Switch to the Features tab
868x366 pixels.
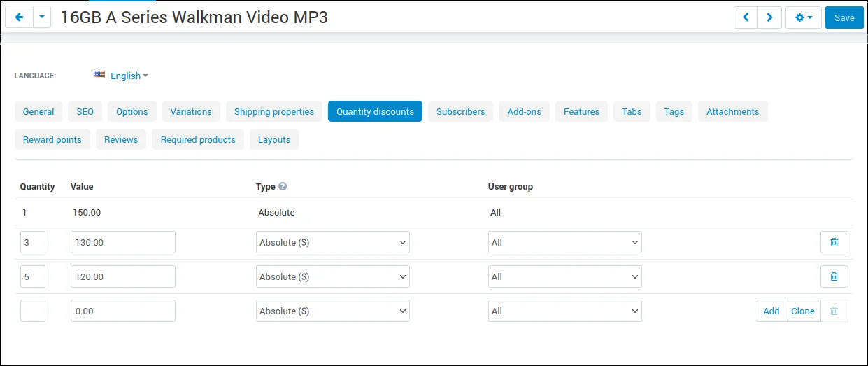(581, 111)
